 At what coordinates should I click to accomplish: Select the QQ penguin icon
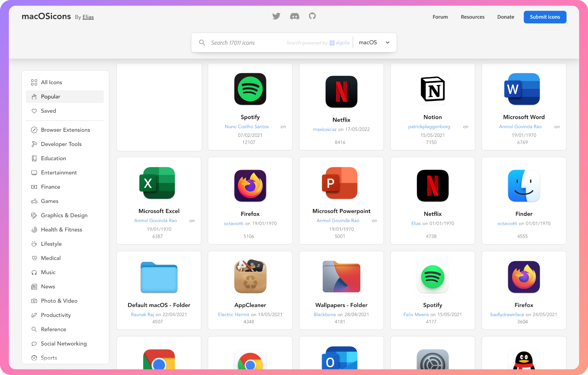pos(524,360)
